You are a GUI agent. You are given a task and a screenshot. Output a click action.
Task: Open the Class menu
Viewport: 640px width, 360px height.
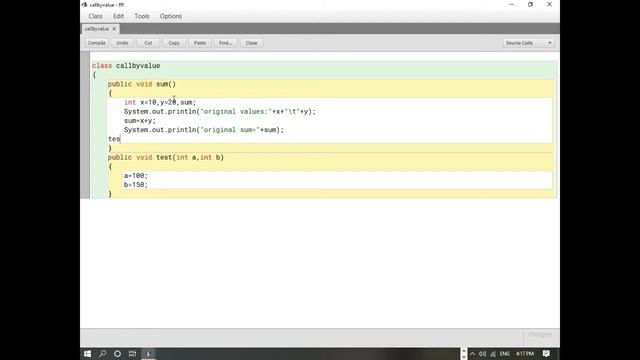coord(96,16)
